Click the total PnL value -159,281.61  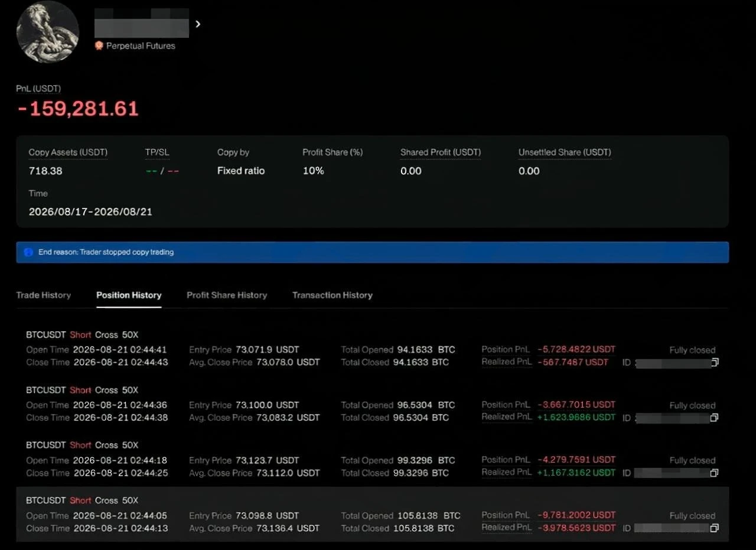click(78, 109)
